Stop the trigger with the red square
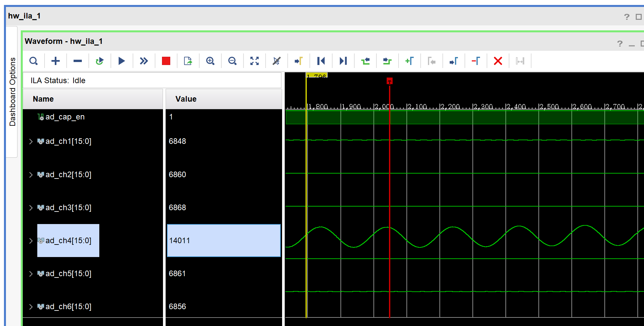 pos(166,61)
